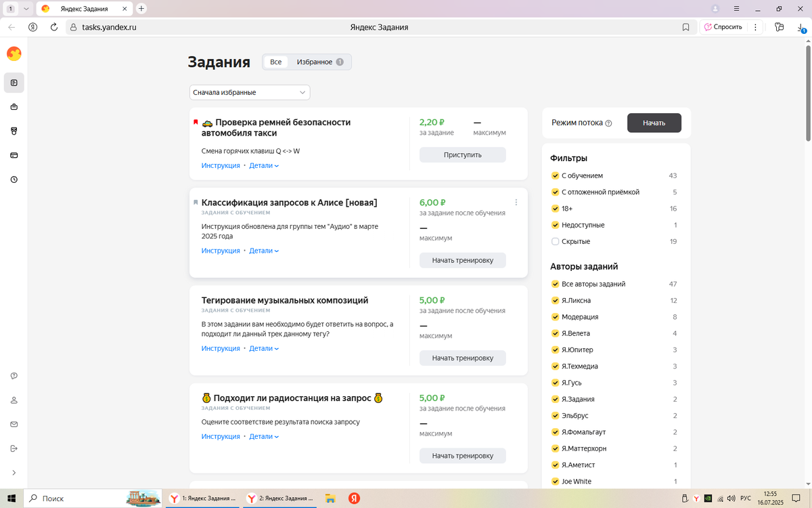Open Инструкция link for radio station task

point(221,436)
